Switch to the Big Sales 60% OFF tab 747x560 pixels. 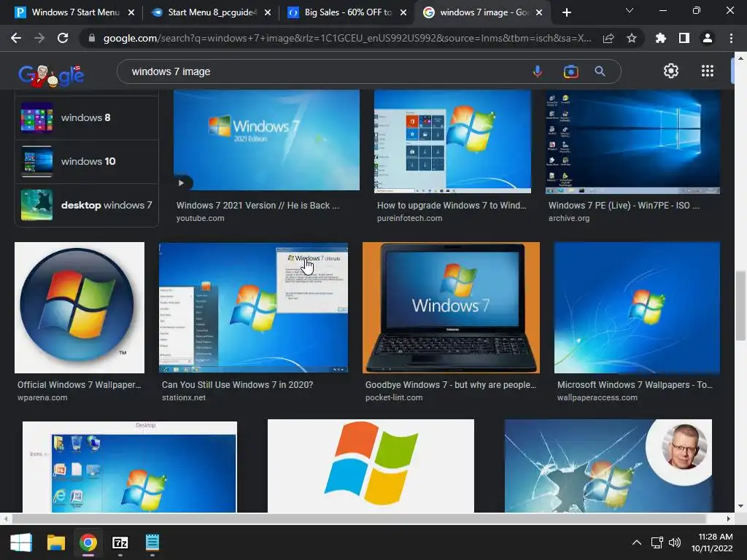348,12
